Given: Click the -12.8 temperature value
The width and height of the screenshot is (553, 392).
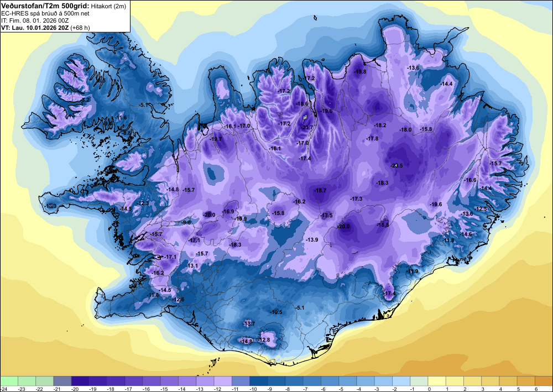Looking at the screenshot, I should click(x=264, y=340).
